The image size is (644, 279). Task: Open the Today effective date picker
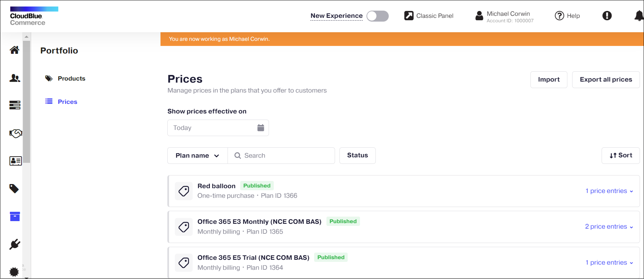click(x=218, y=128)
